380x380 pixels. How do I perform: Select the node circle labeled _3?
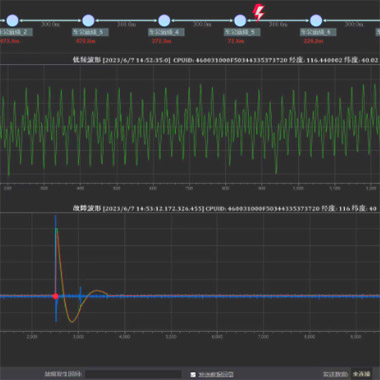88,21
